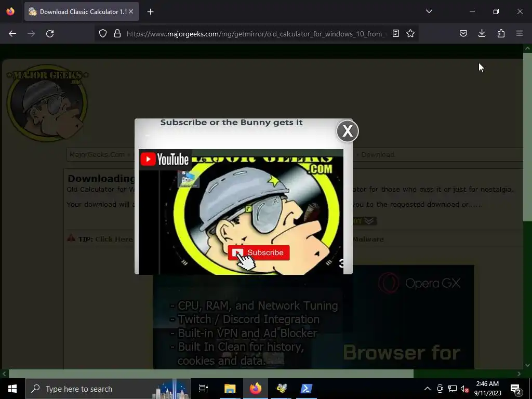Screen dimensions: 532x399
Task: Click the address bar URL field
Action: click(256, 34)
